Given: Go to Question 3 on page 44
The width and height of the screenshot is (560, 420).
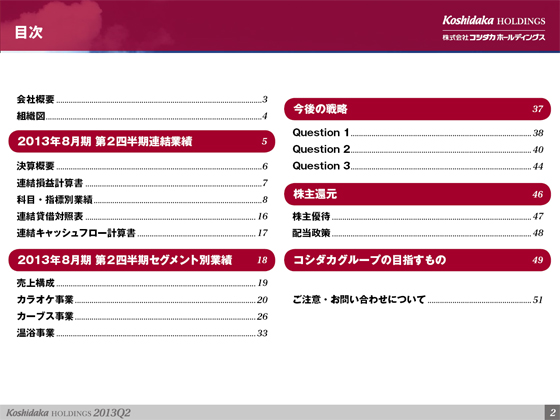Looking at the screenshot, I should pyautogui.click(x=418, y=166).
